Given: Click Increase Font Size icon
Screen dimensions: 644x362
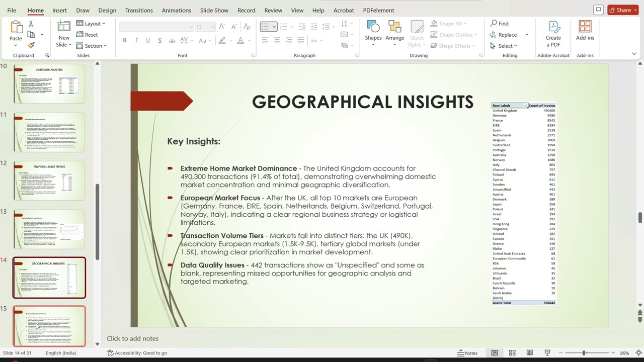Looking at the screenshot, I should [222, 27].
